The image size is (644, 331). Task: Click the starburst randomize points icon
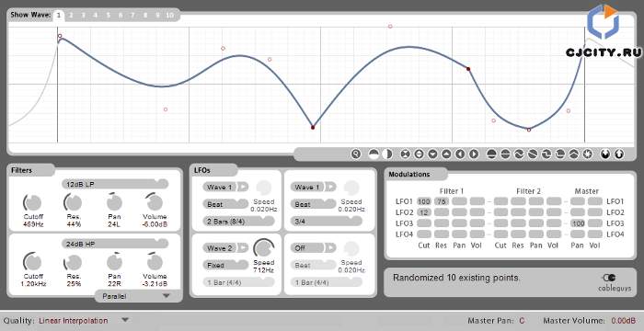pyautogui.click(x=588, y=154)
